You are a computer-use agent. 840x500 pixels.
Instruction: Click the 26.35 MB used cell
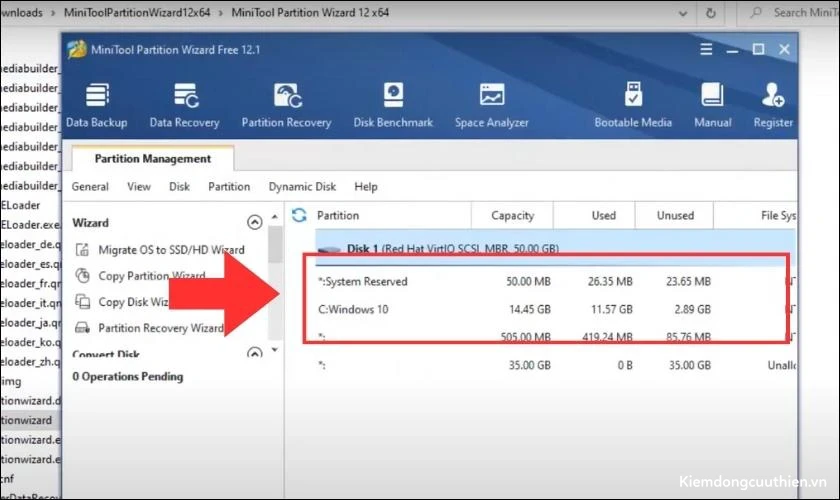pos(610,281)
